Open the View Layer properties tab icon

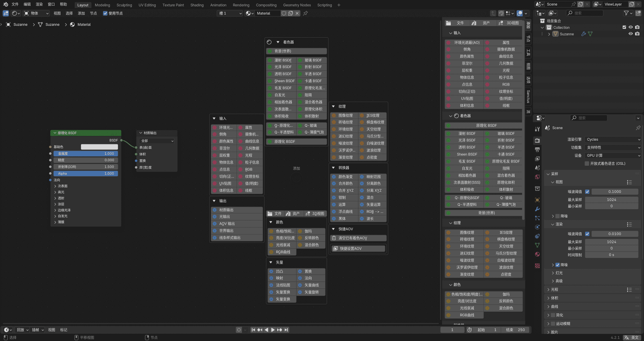[x=537, y=159]
